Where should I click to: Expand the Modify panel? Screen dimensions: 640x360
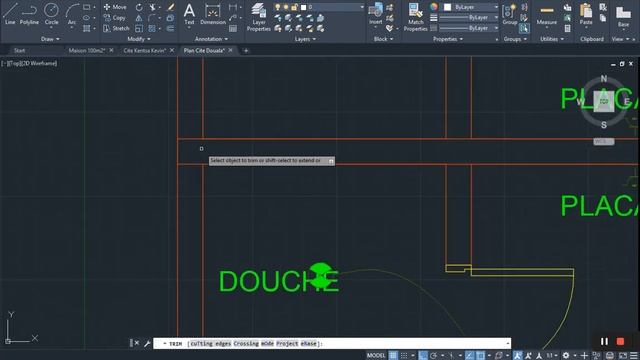[139, 39]
